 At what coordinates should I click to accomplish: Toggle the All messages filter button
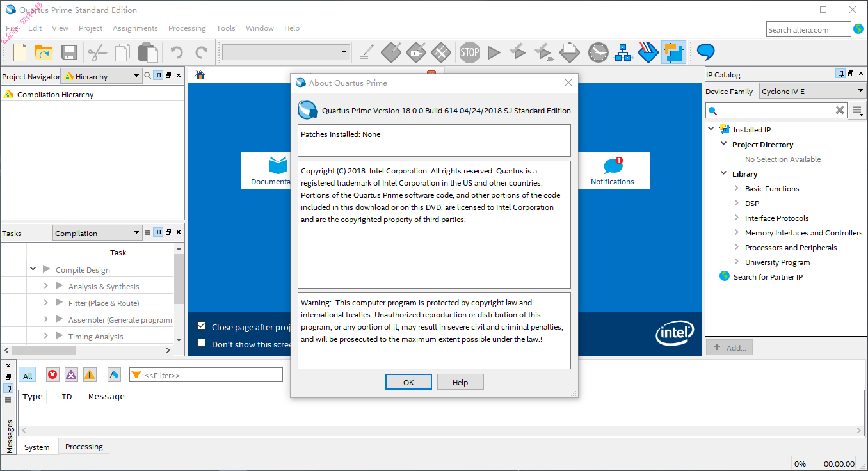click(28, 376)
